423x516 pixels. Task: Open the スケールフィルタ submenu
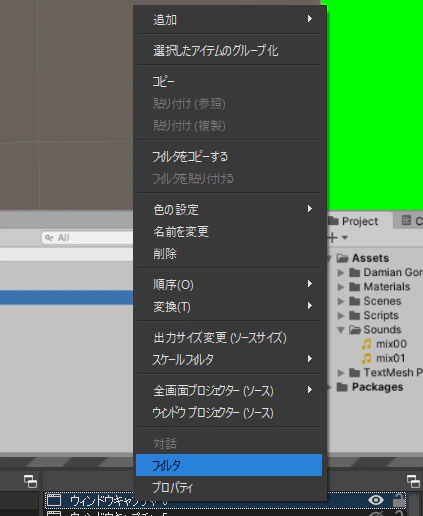(x=229, y=359)
